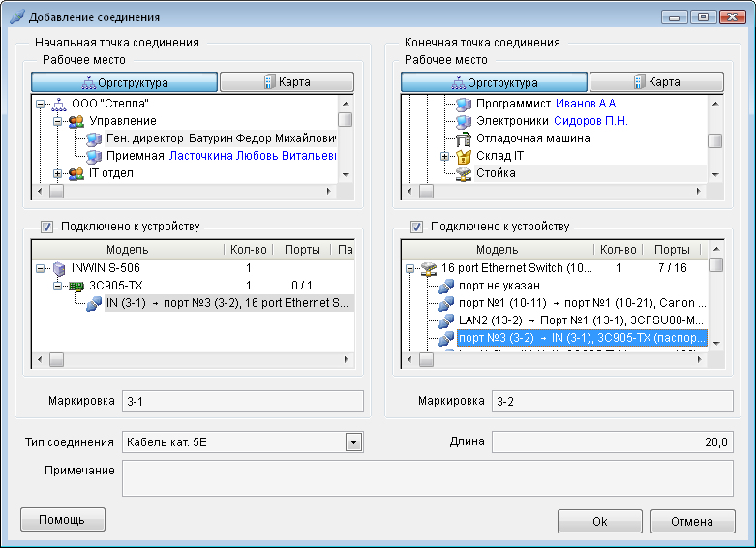Click the Стойка rack icon
This screenshot has width=756, height=548.
coord(464,173)
